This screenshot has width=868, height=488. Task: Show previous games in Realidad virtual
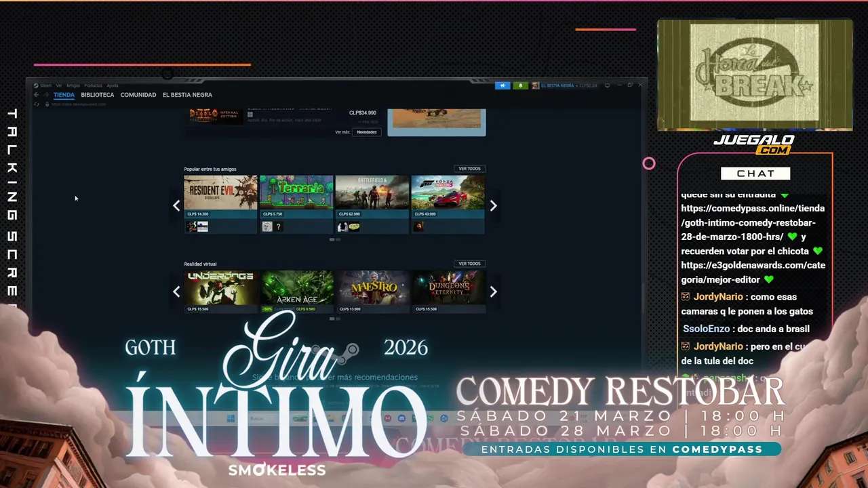point(176,291)
